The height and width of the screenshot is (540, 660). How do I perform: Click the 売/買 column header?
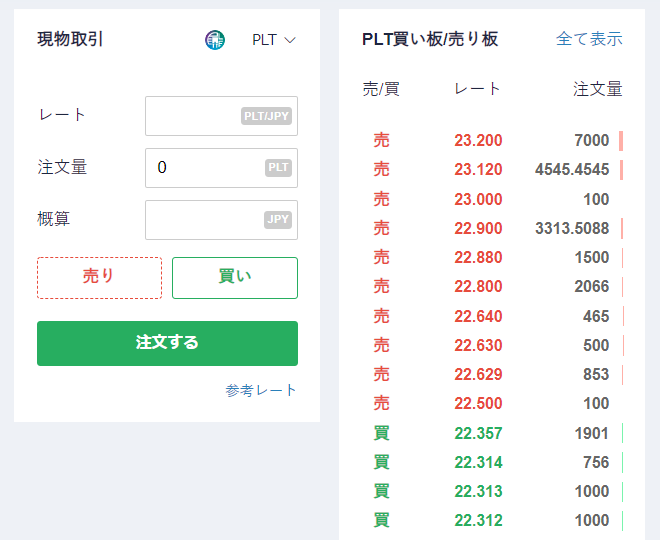(x=381, y=89)
